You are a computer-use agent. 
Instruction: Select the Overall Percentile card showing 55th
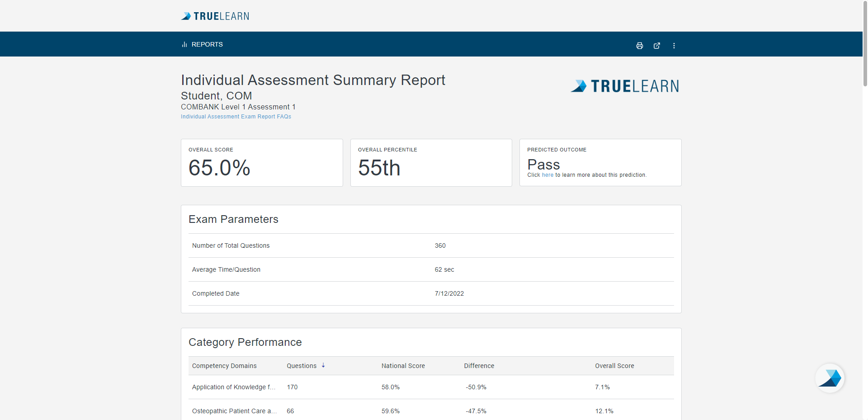(431, 163)
